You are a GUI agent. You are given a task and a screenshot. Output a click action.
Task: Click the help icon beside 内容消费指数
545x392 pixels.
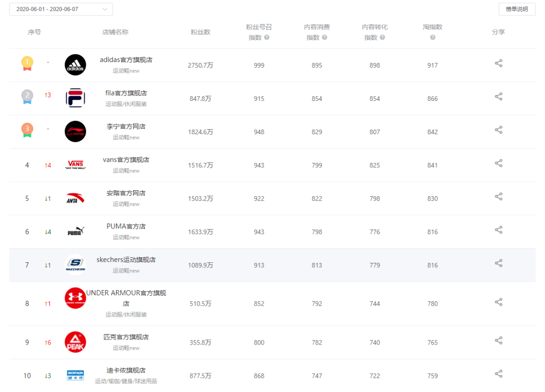(324, 37)
